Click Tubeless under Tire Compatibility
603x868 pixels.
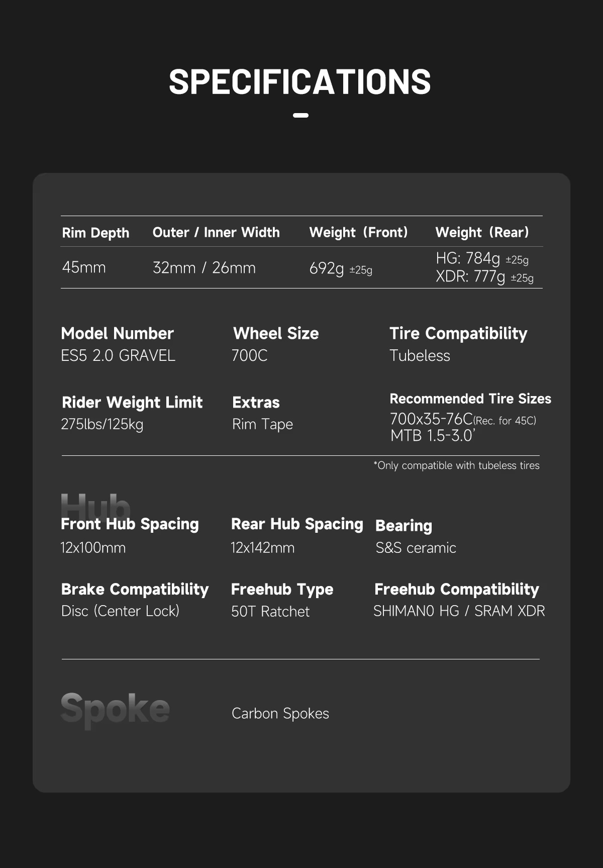420,355
